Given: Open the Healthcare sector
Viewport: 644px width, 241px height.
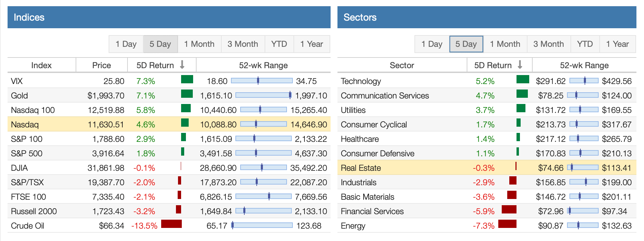Looking at the screenshot, I should pos(487,139).
